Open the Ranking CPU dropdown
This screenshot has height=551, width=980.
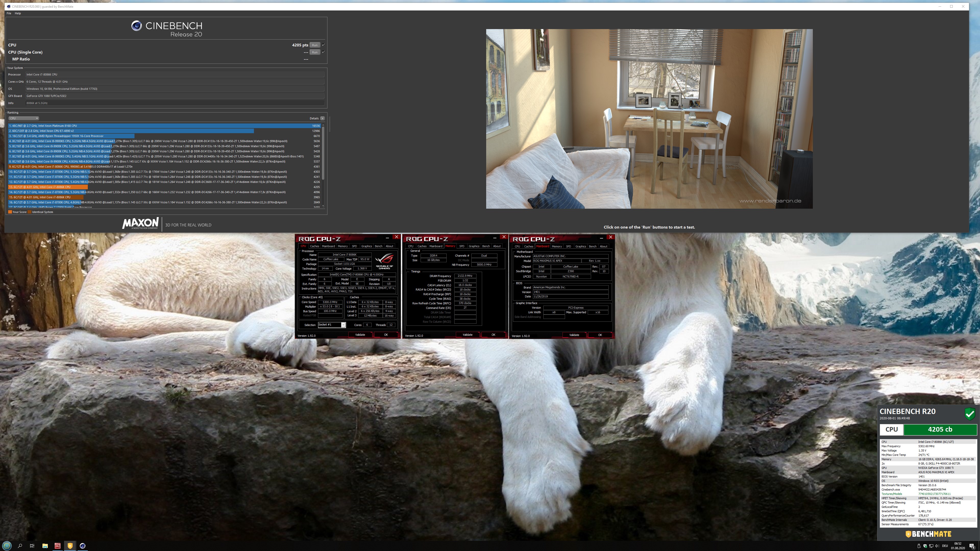(23, 118)
